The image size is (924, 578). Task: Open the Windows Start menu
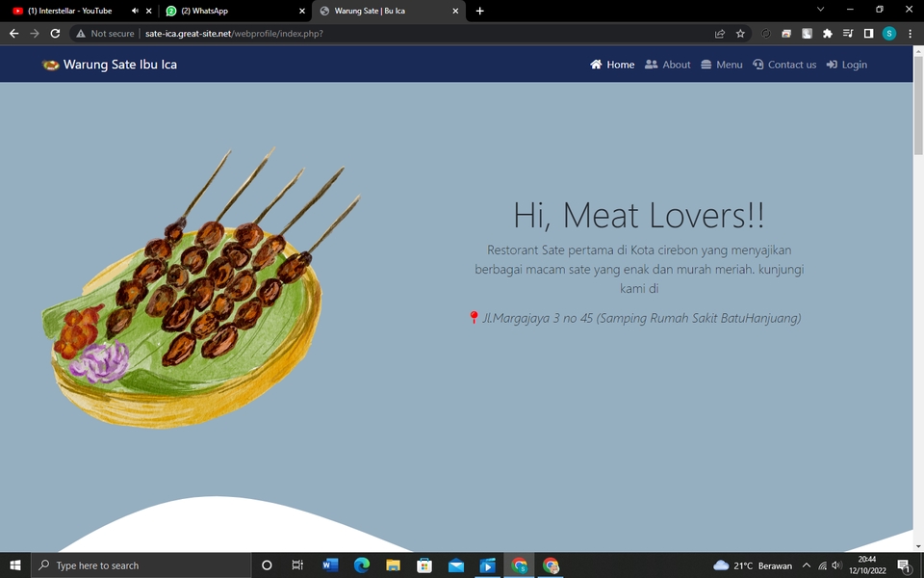(x=15, y=565)
